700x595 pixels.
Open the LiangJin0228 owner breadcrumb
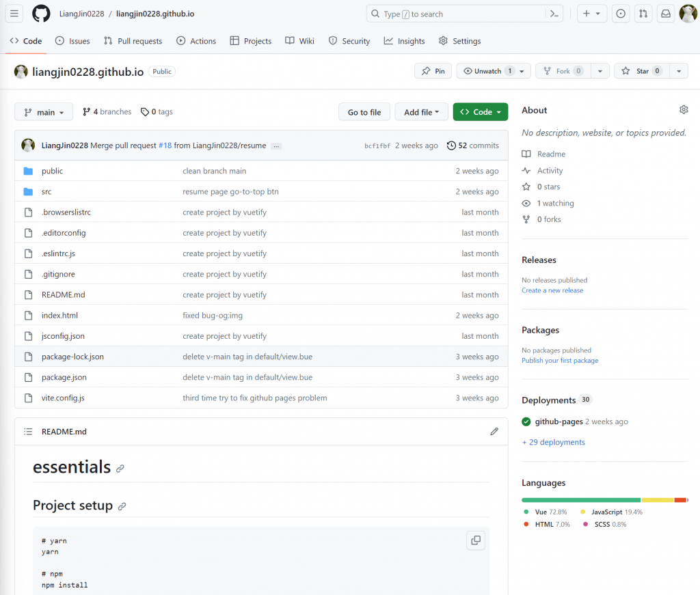coord(82,14)
